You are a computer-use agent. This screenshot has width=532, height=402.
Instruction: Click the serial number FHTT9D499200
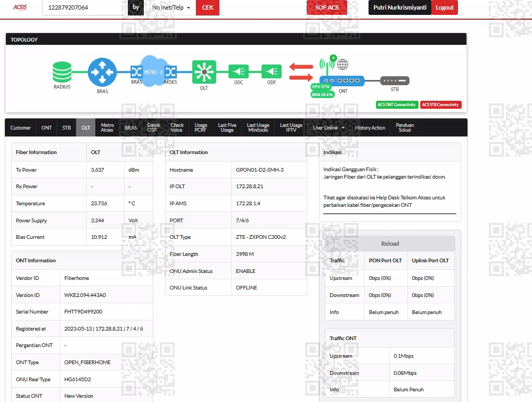(83, 311)
